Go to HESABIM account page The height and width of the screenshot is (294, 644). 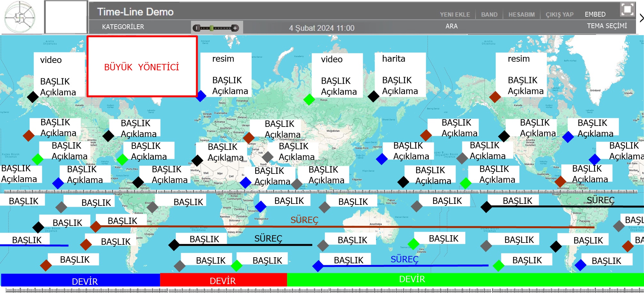(521, 15)
